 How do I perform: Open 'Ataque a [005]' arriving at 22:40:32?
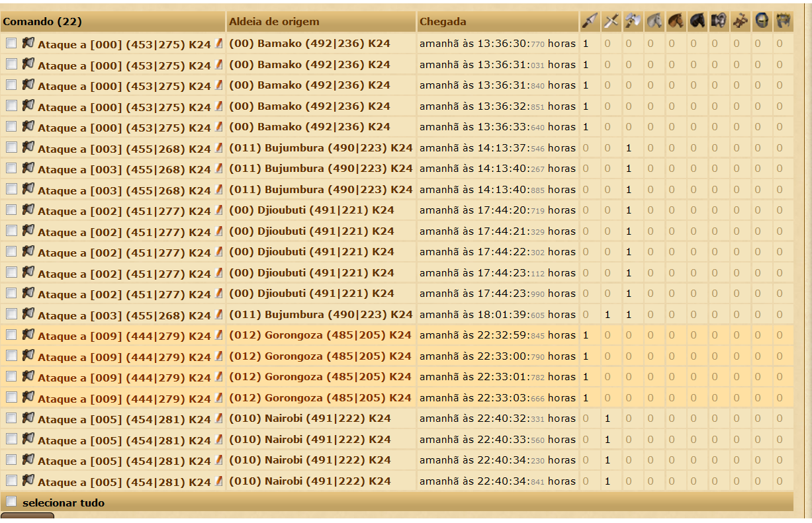coord(124,419)
